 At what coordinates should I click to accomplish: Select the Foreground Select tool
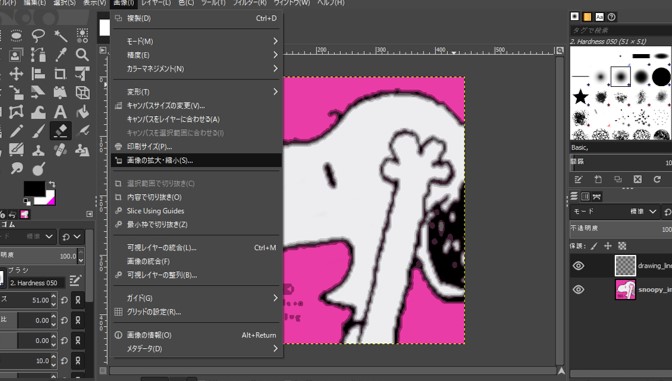16,55
